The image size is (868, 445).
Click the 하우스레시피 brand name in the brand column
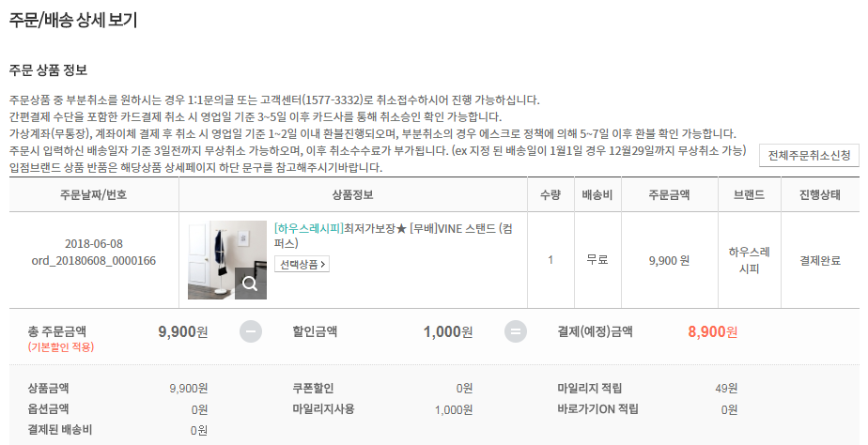749,260
